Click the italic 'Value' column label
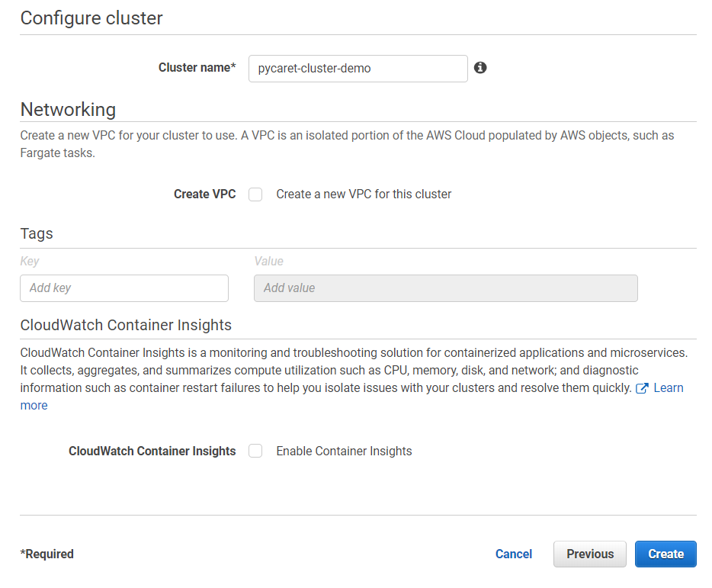712x588 pixels. (x=268, y=262)
